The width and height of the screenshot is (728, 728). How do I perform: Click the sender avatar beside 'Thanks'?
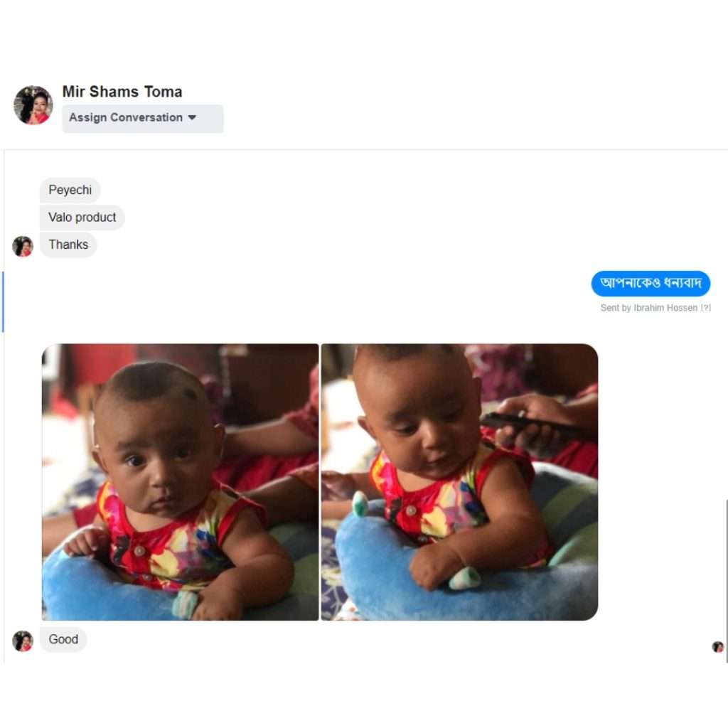[x=23, y=246]
